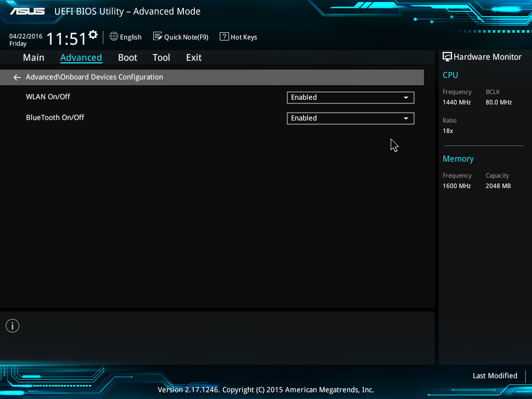Select the BlueTooth On/Off label
This screenshot has width=532, height=399.
click(55, 117)
